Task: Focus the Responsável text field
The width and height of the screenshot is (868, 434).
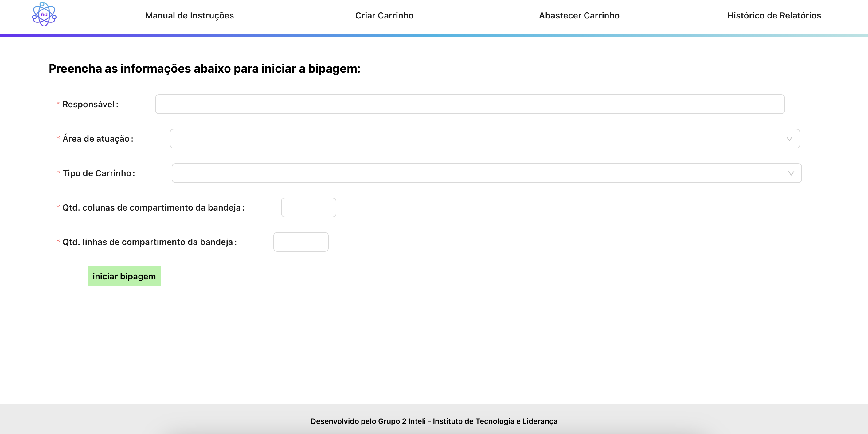Action: [x=470, y=104]
